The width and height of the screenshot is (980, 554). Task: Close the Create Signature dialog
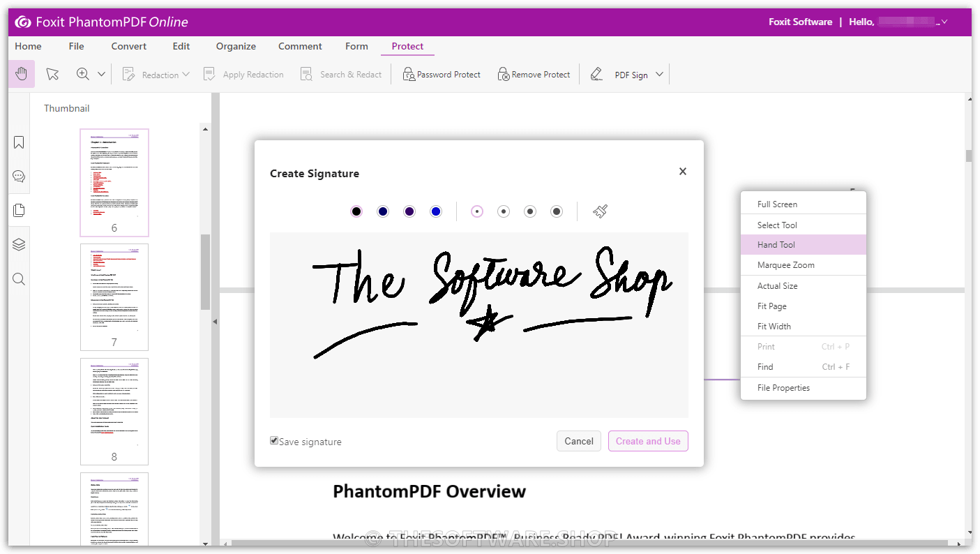[x=683, y=171]
